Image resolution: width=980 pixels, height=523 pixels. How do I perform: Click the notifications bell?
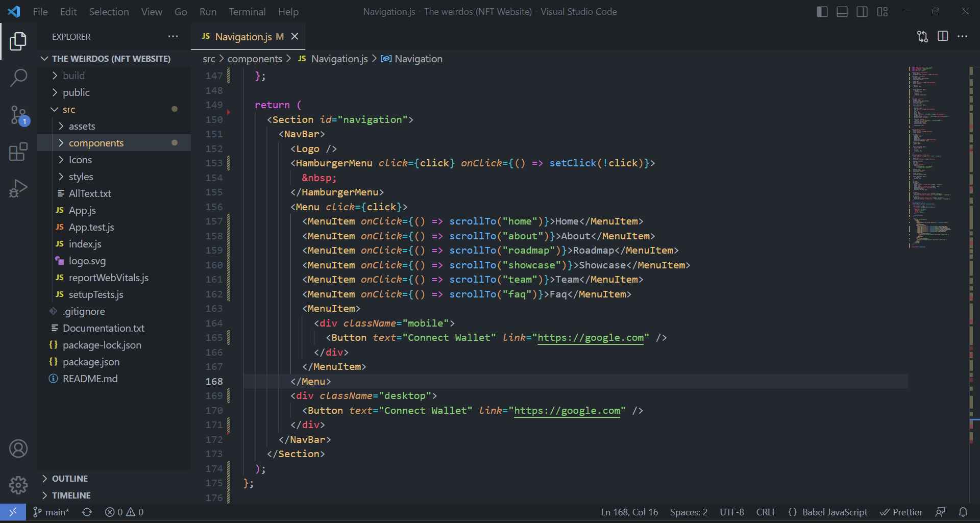(x=964, y=512)
